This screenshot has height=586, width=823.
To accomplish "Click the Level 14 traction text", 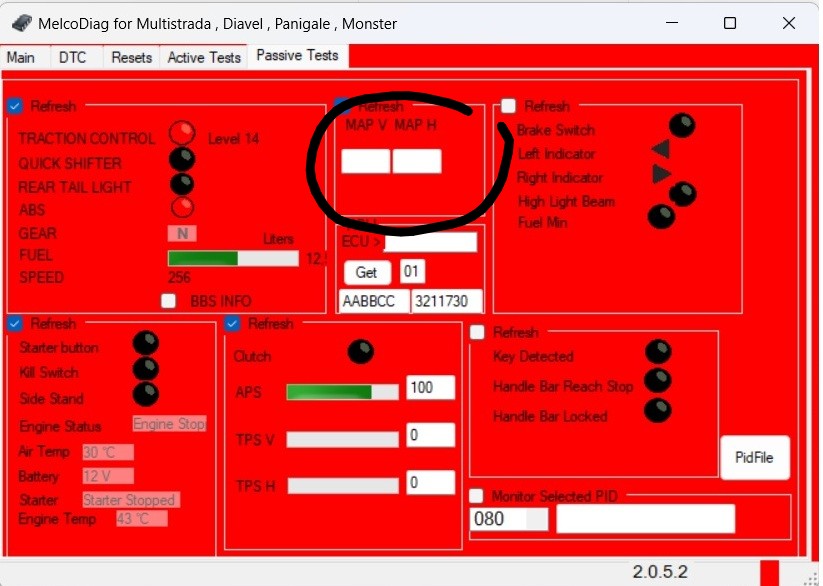I will click(234, 139).
